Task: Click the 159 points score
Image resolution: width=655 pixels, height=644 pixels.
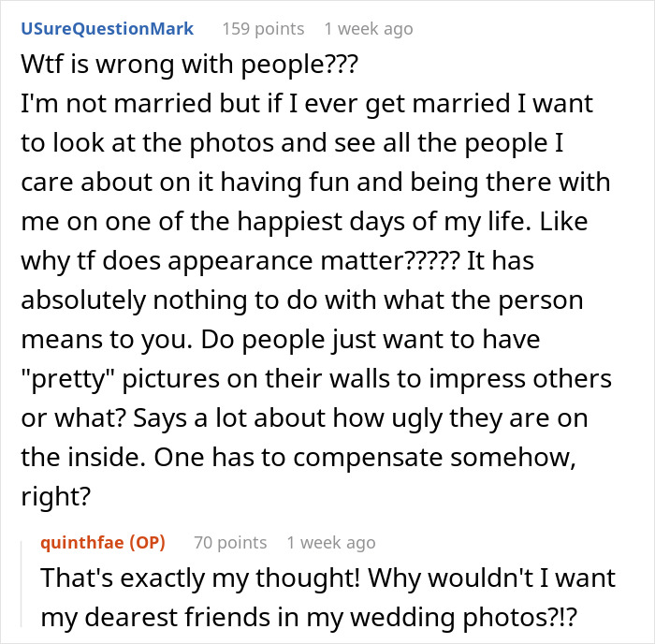Action: (262, 29)
